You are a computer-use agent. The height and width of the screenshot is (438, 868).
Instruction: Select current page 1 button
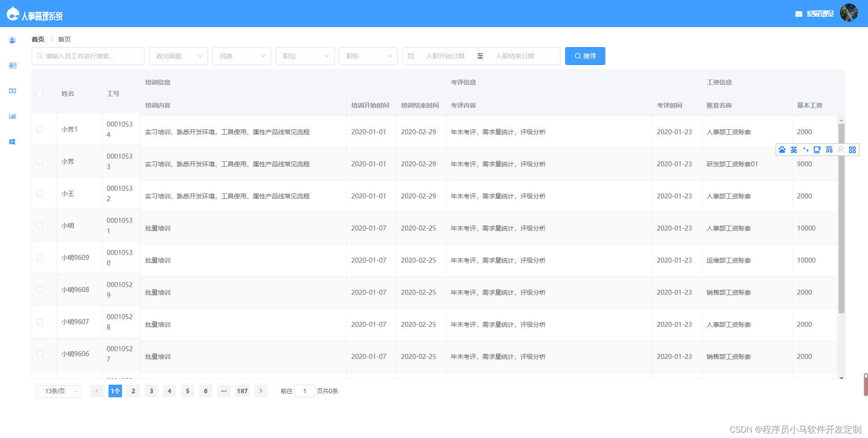tap(115, 391)
